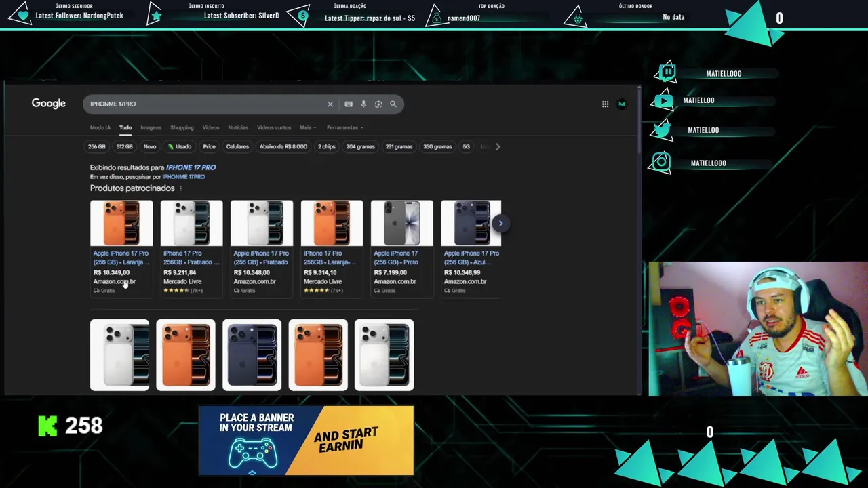Click the Google logo
This screenshot has width=868, height=488.
[x=49, y=103]
